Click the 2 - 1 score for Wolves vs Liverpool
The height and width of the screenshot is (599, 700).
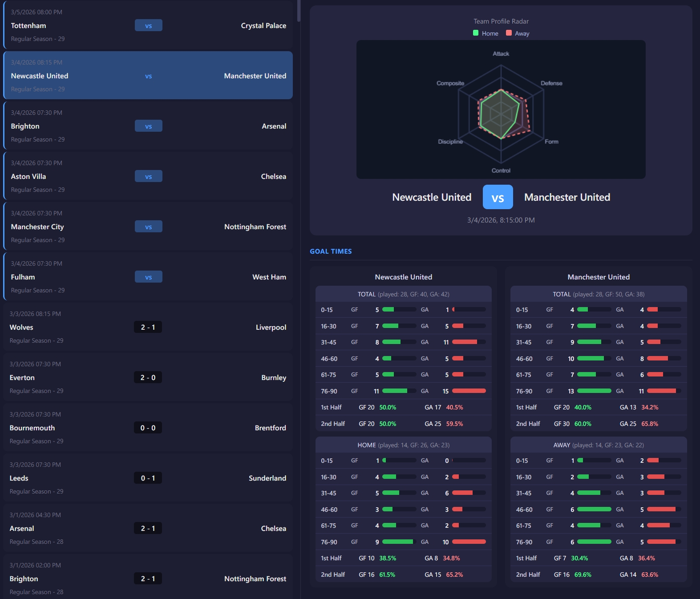148,327
